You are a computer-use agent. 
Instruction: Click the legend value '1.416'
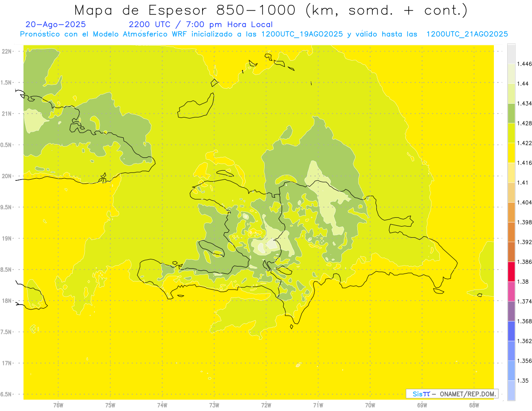pos(524,163)
